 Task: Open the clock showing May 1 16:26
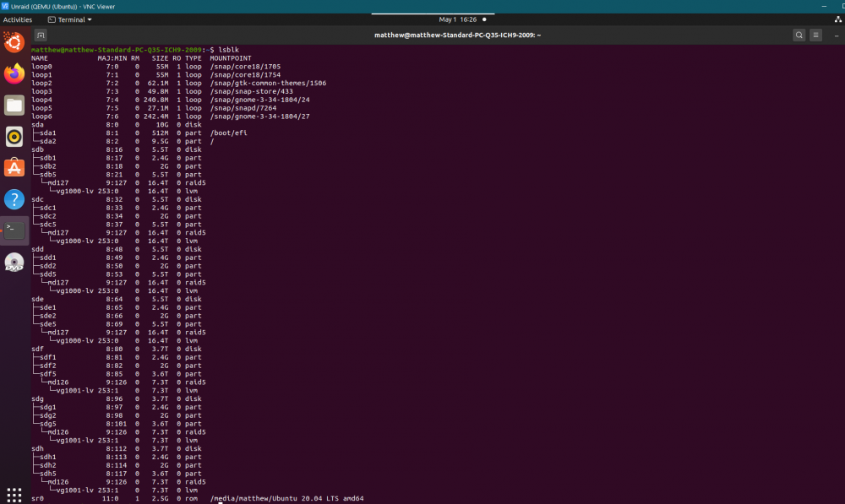(457, 19)
